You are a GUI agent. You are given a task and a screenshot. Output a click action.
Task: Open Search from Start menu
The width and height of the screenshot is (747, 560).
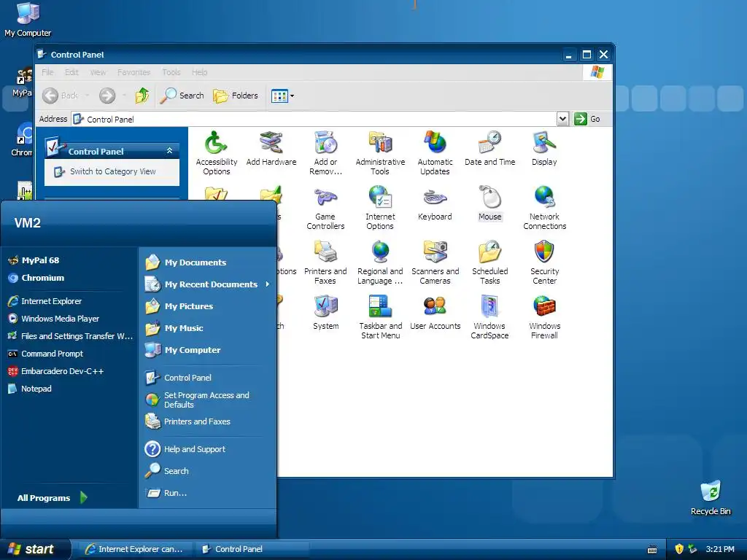(x=167, y=471)
